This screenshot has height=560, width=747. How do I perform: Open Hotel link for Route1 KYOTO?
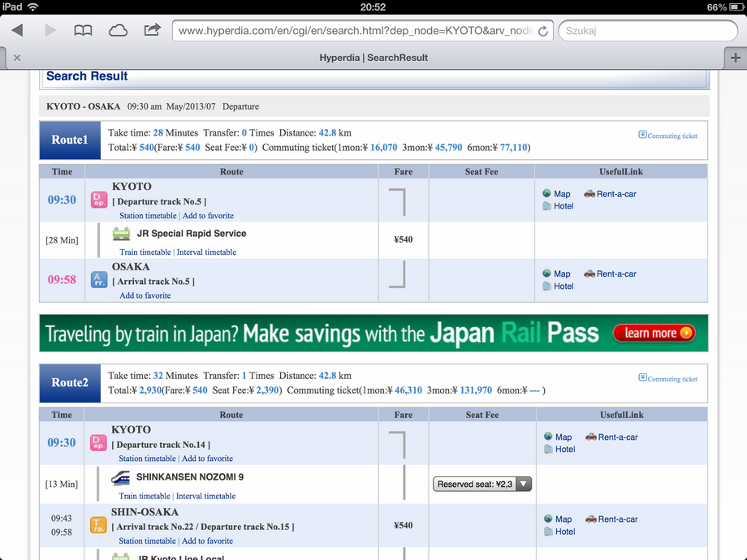pyautogui.click(x=559, y=206)
